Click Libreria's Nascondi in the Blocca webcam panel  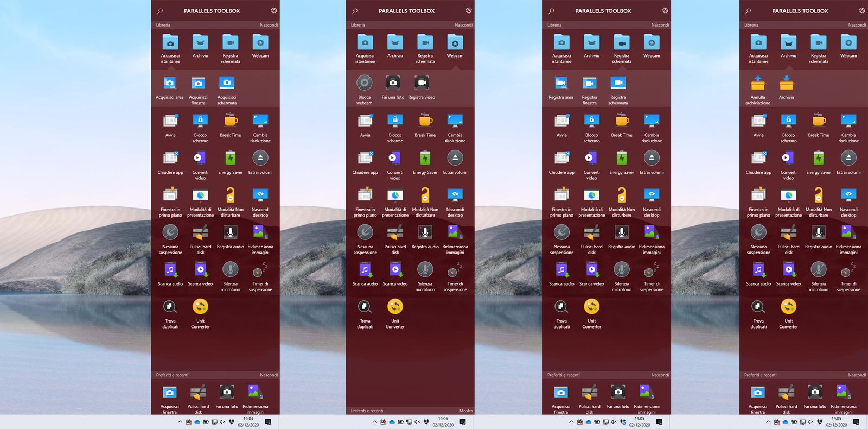pos(463,25)
